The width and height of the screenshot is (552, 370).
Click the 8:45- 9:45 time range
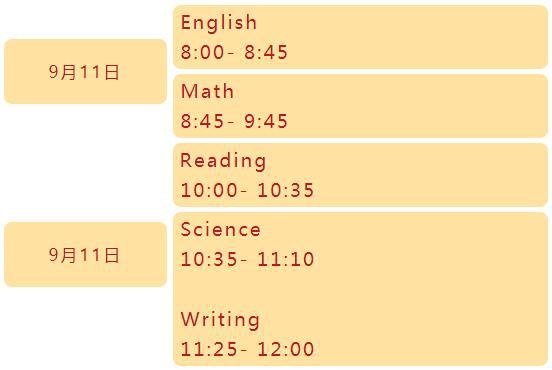point(234,121)
